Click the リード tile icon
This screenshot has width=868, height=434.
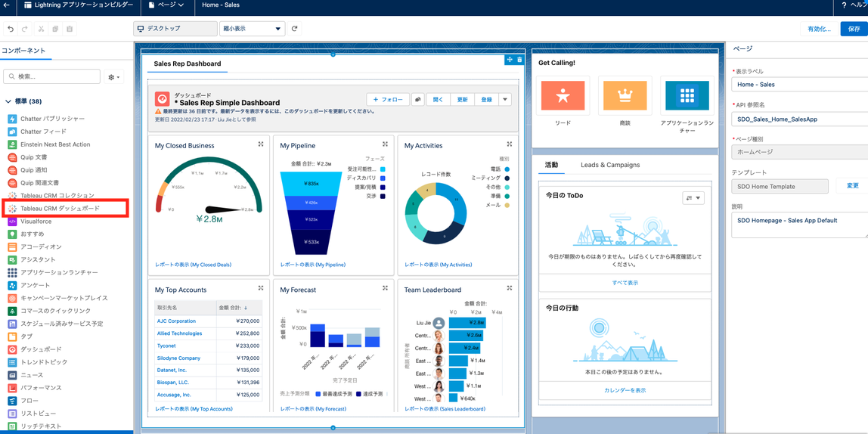563,95
